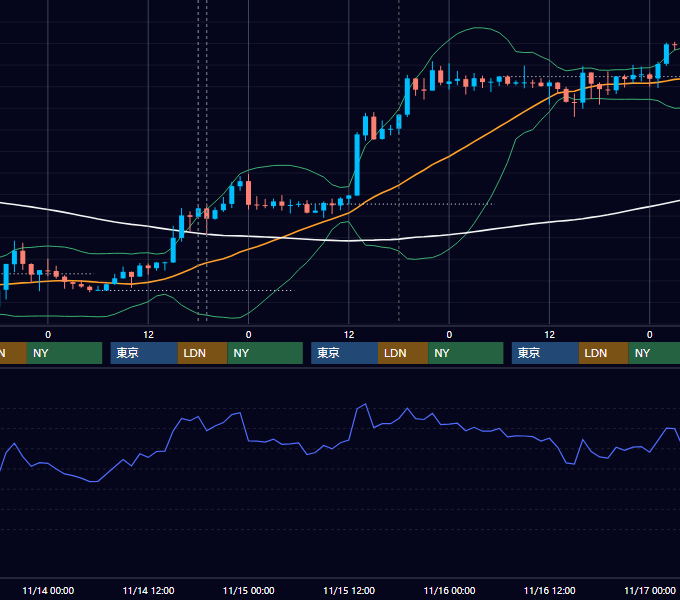Click the 11/17 00:00 date label
680x600 pixels.
pos(650,590)
